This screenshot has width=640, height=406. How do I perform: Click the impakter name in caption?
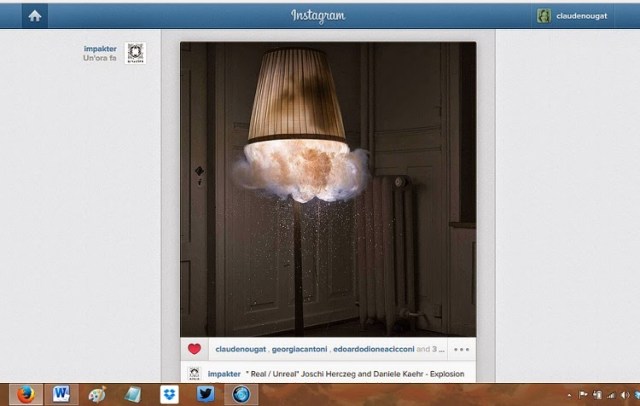click(224, 373)
